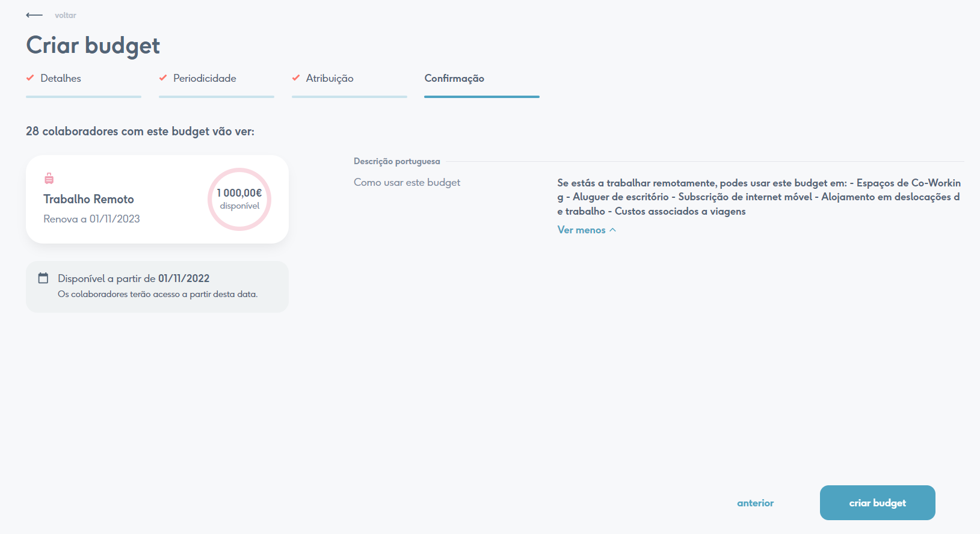Click the back arrow icon
Viewport: 980px width, 534px height.
click(34, 15)
